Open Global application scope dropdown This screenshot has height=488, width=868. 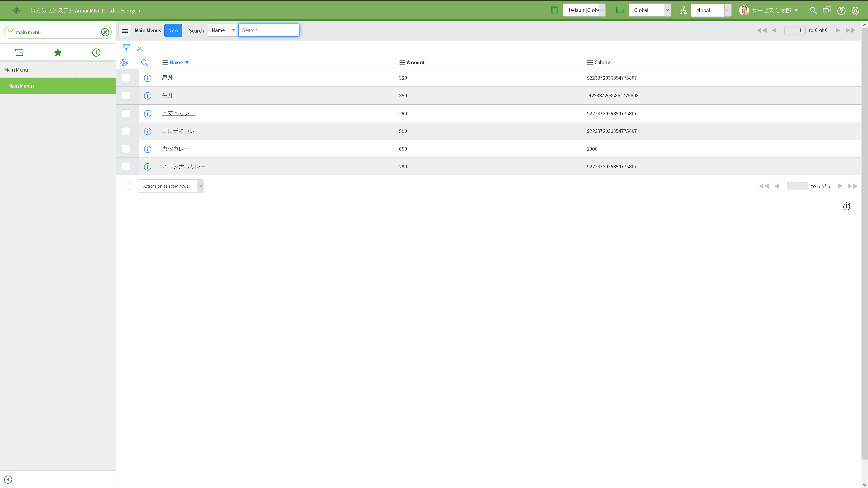pyautogui.click(x=650, y=10)
